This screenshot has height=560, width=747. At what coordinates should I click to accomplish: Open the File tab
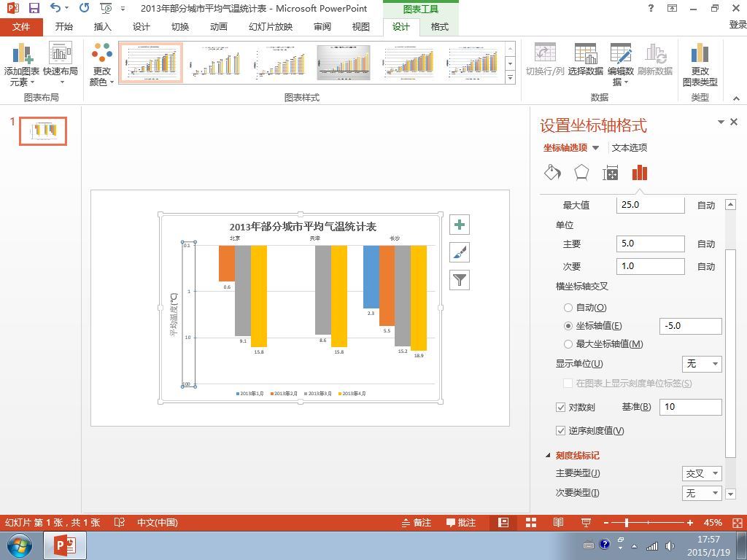coord(21,27)
